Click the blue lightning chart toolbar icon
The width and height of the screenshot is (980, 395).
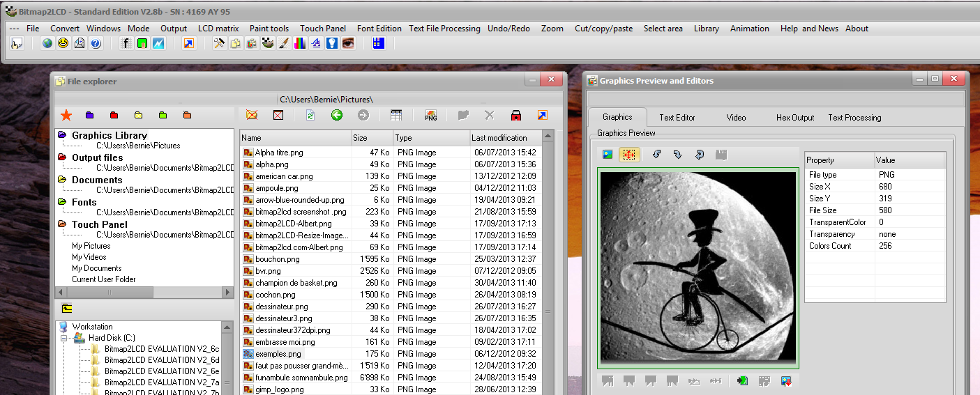(x=158, y=44)
